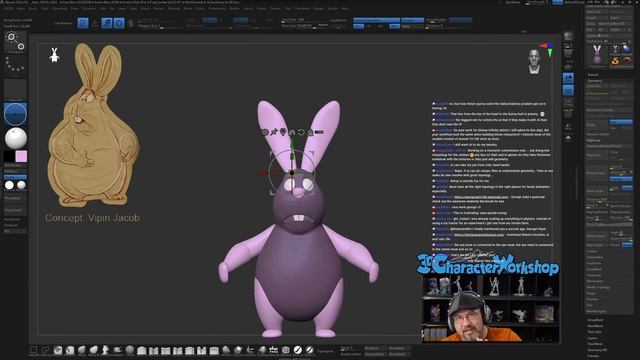Open the Dynamics menu
This screenshot has height=360, width=640.
[x=89, y=8]
